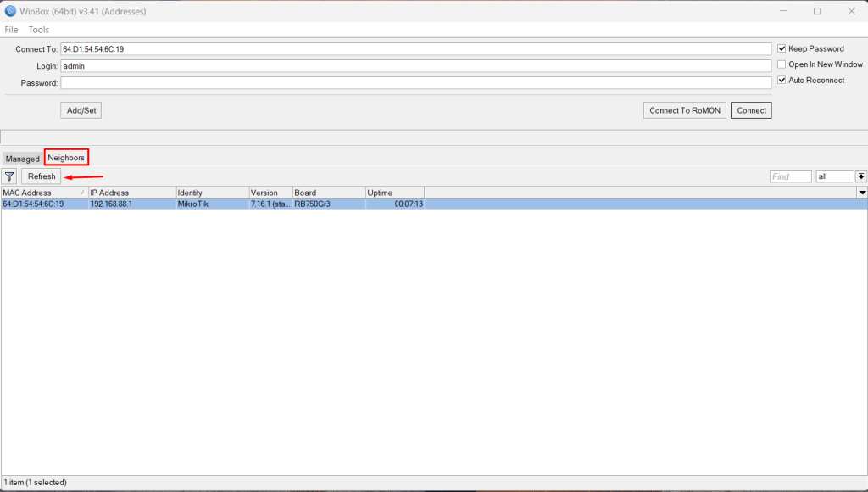Focus the Connect To address field
Viewport: 868px width, 492px height.
click(415, 48)
